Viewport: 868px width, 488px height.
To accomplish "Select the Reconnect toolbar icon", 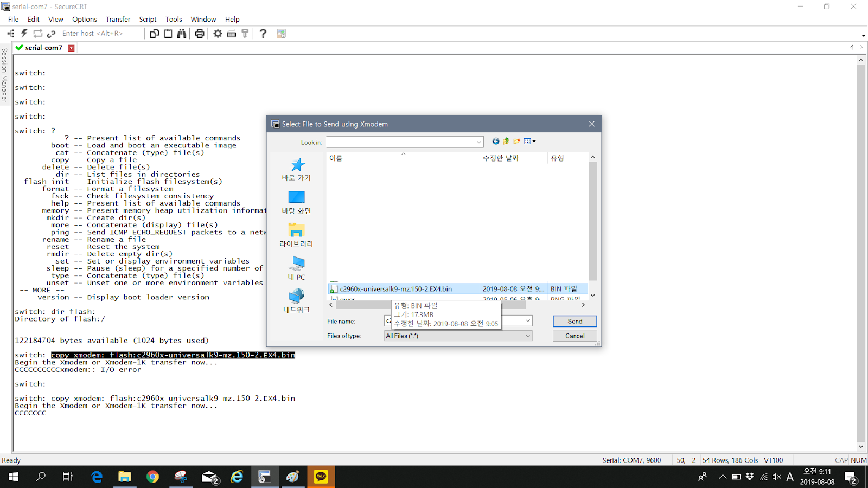I will tap(37, 33).
